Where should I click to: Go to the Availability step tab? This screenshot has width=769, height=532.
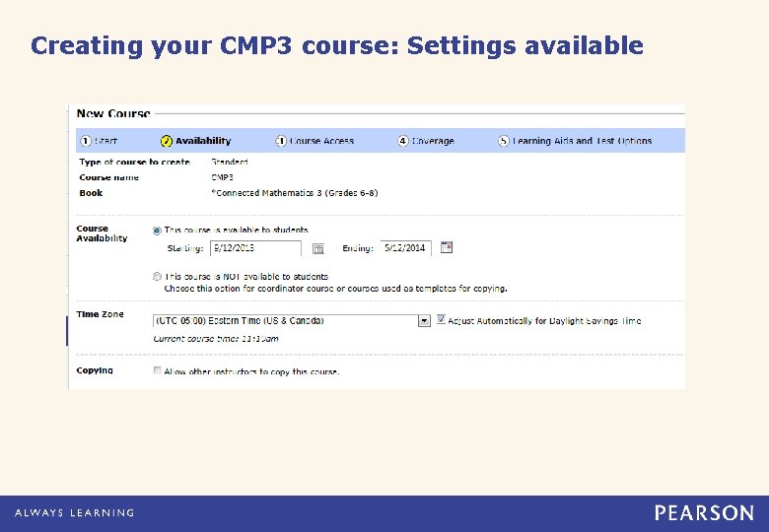coord(195,141)
